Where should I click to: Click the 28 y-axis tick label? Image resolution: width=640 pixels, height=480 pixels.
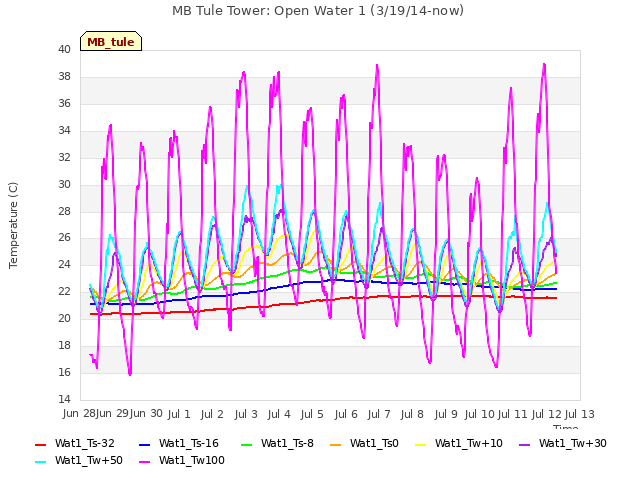click(x=64, y=211)
